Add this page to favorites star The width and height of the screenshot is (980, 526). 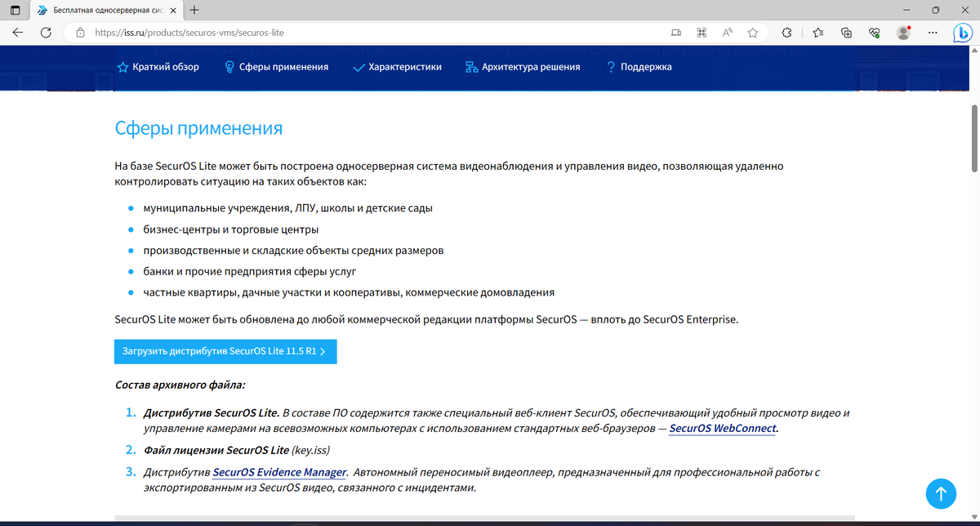[752, 33]
